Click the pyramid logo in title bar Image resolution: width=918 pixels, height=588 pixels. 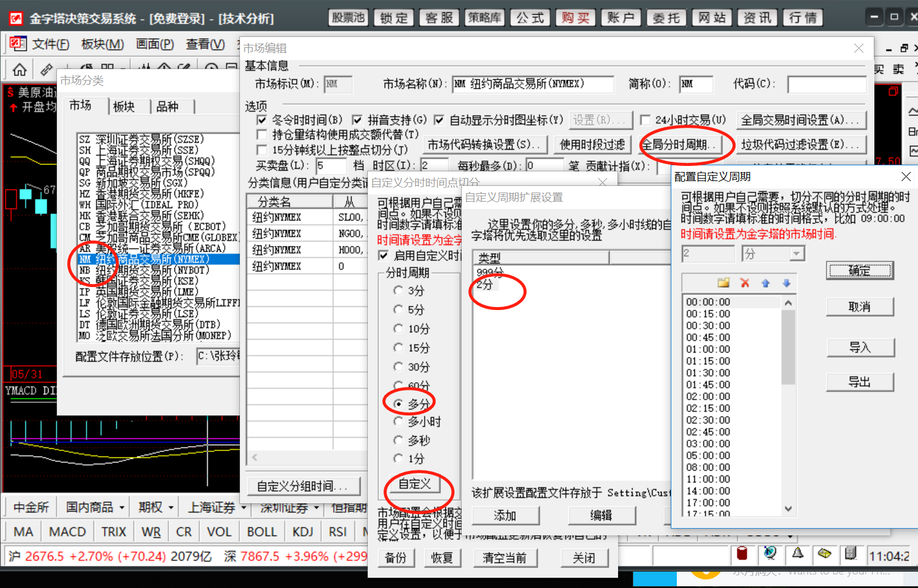16,18
